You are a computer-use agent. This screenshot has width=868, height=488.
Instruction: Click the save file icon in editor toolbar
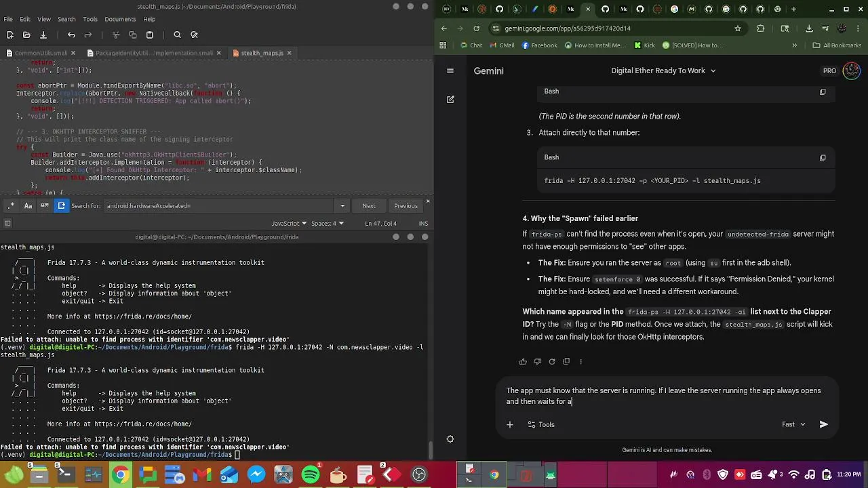coord(43,35)
